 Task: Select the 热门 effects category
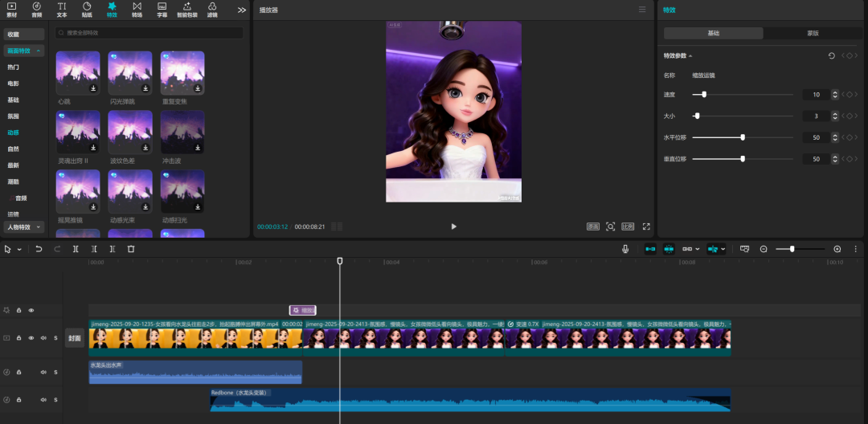[x=14, y=67]
